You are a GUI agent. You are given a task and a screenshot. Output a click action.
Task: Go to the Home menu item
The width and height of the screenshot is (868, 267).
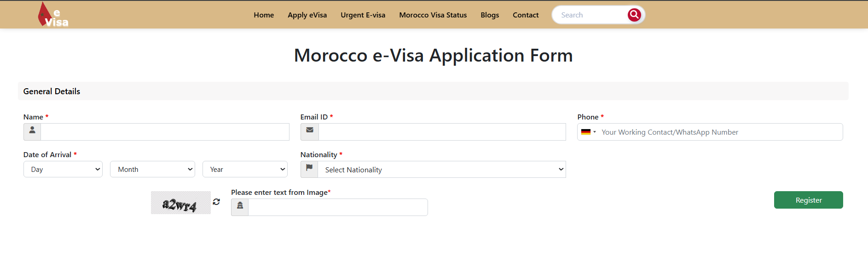pyautogui.click(x=264, y=15)
